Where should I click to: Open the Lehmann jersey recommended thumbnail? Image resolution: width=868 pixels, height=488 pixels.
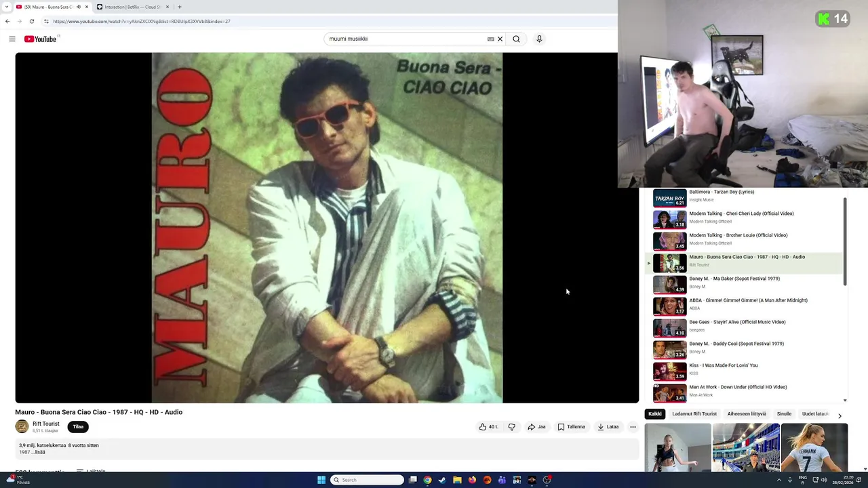coord(814,447)
